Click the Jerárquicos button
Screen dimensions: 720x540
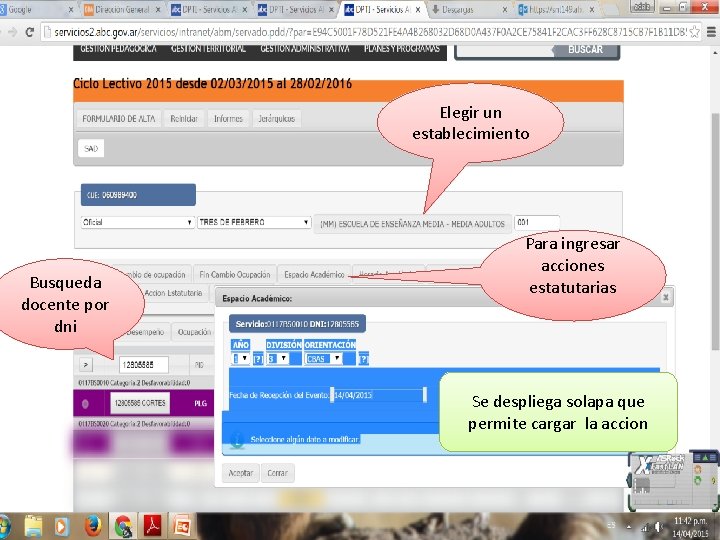[x=276, y=118]
